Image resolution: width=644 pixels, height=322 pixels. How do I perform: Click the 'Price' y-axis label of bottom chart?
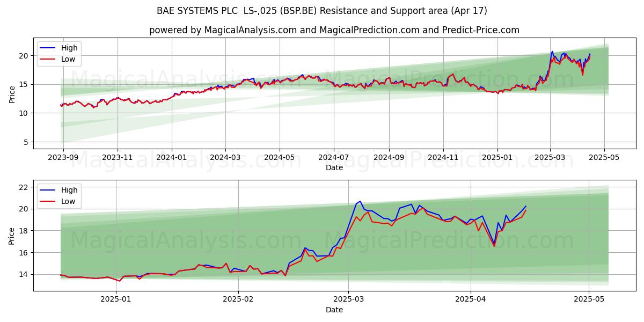12,236
